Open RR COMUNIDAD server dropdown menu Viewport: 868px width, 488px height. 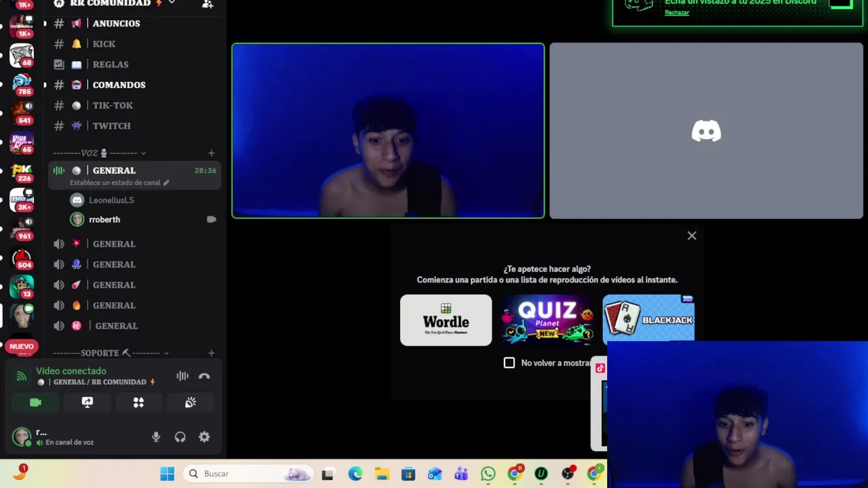[172, 3]
